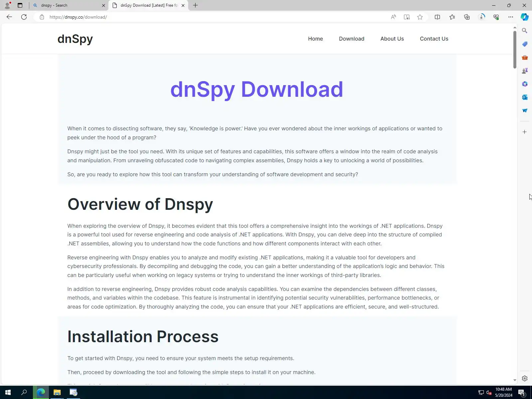Viewport: 532px width, 399px height.
Task: Open the Download nav link
Action: [x=351, y=39]
